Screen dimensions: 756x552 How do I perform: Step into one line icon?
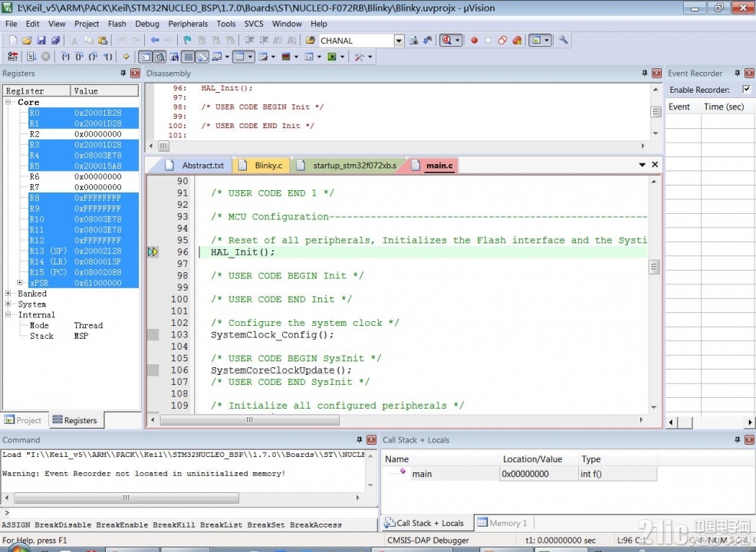click(65, 57)
